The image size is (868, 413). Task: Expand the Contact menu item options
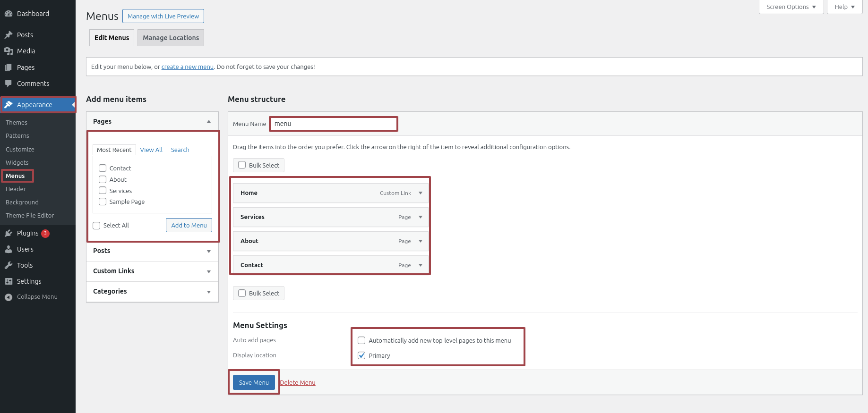pos(421,265)
